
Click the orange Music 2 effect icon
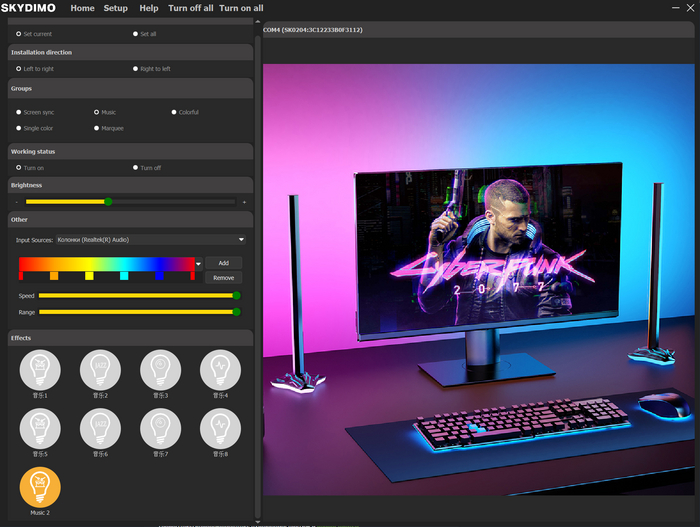pos(40,487)
